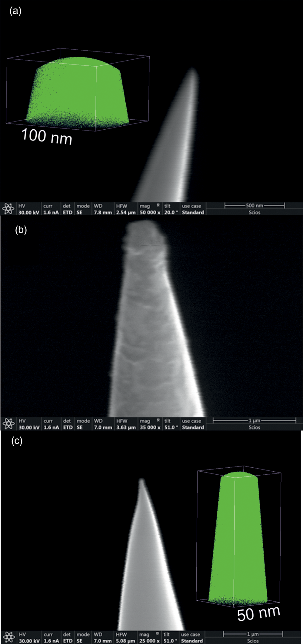Click the 'Standard' use case in panel (a)
This screenshot has width=303, height=644.
tap(193, 212)
